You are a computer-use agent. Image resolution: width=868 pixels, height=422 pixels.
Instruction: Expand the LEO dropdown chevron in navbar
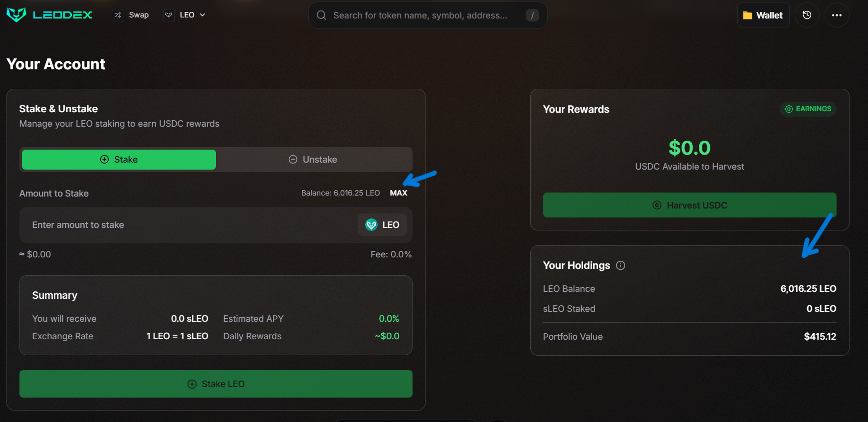click(203, 15)
